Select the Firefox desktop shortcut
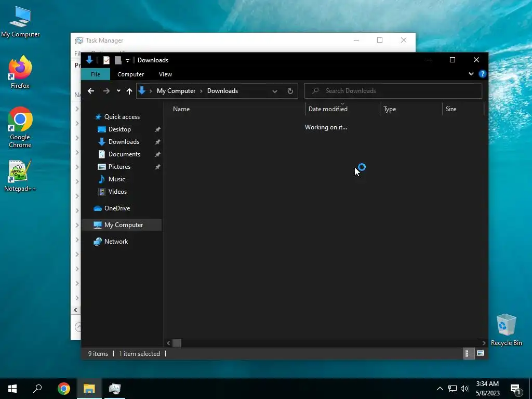Viewport: 532px width, 399px height. click(20, 72)
